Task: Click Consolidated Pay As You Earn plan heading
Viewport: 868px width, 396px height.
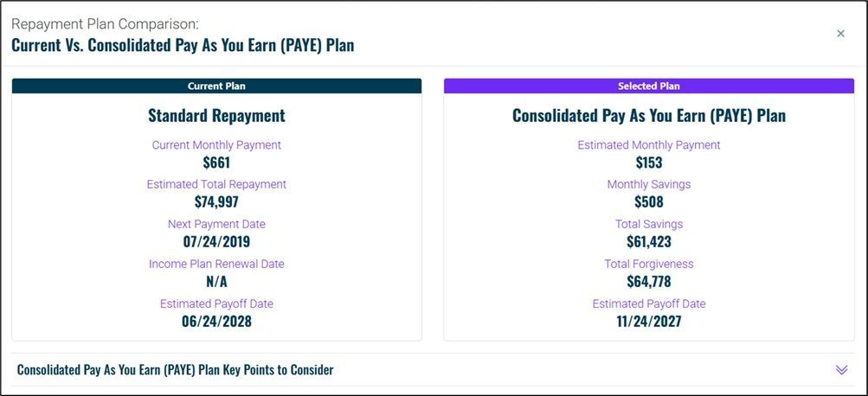Action: (x=649, y=116)
